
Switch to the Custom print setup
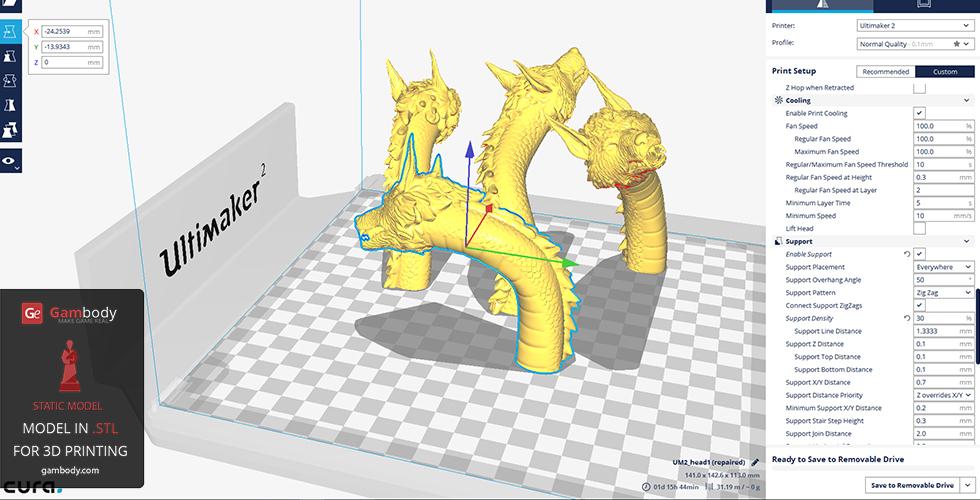[944, 72]
